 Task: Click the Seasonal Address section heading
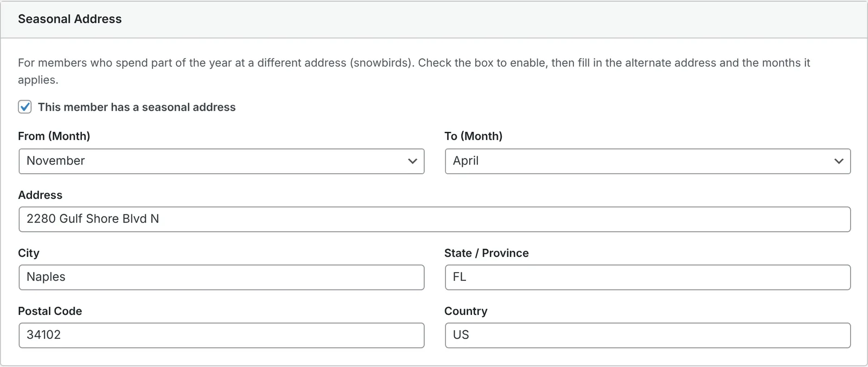(70, 19)
